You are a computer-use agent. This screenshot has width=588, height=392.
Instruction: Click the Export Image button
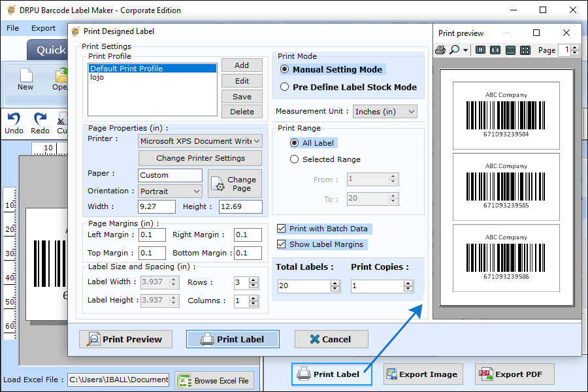pyautogui.click(x=423, y=374)
